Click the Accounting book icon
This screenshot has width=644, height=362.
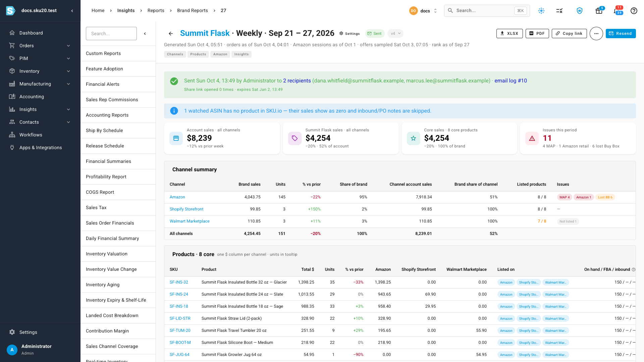click(x=12, y=97)
